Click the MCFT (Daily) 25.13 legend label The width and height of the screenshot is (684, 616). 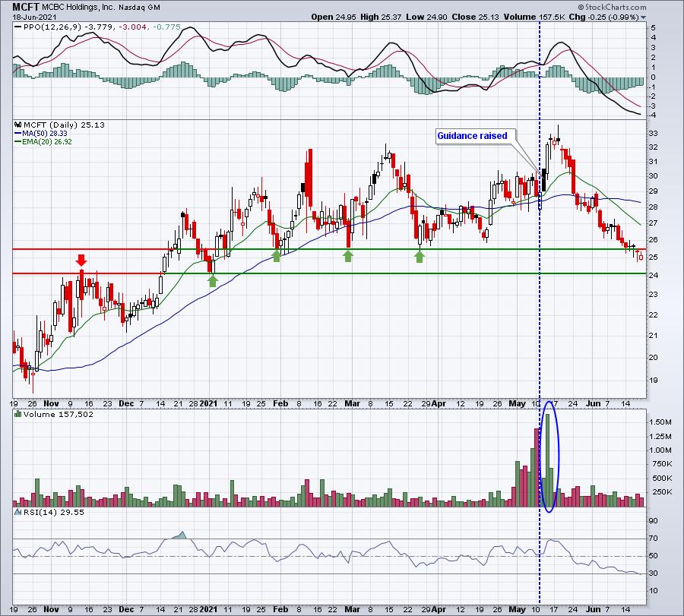point(64,125)
